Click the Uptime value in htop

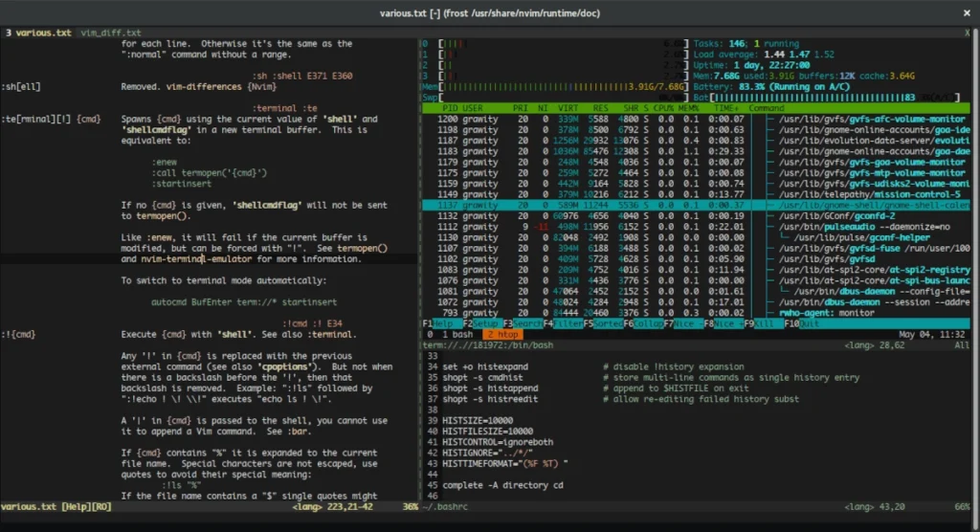pyautogui.click(x=771, y=65)
